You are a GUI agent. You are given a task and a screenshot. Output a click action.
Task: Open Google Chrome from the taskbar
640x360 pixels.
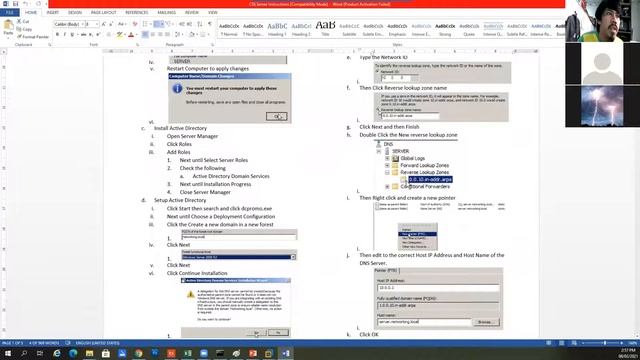tap(139, 353)
